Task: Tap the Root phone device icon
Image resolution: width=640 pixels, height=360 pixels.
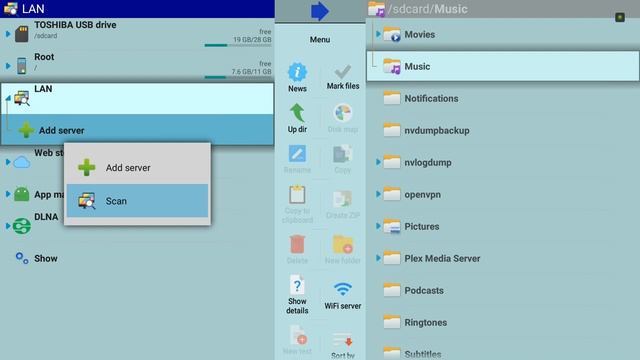Action: [22, 65]
